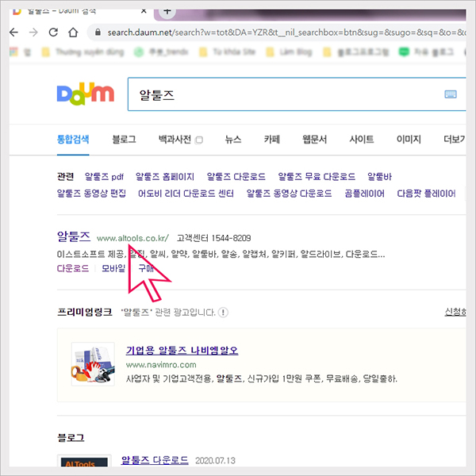Click the browser Forward arrow
476x476 pixels.
[33, 33]
